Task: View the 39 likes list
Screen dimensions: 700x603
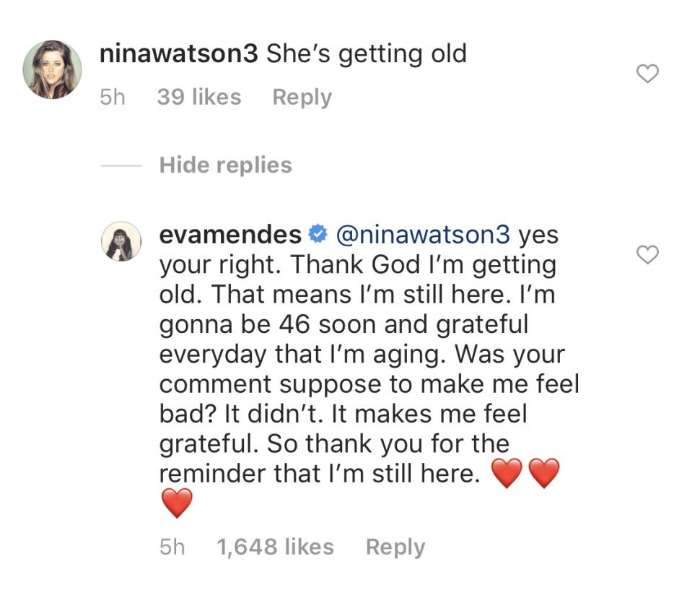Action: point(198,97)
